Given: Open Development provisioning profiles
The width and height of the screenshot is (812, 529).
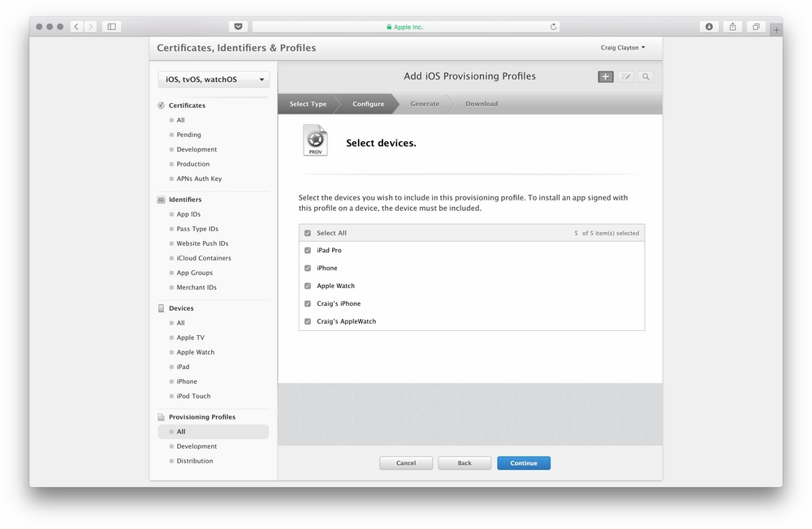Looking at the screenshot, I should [197, 446].
